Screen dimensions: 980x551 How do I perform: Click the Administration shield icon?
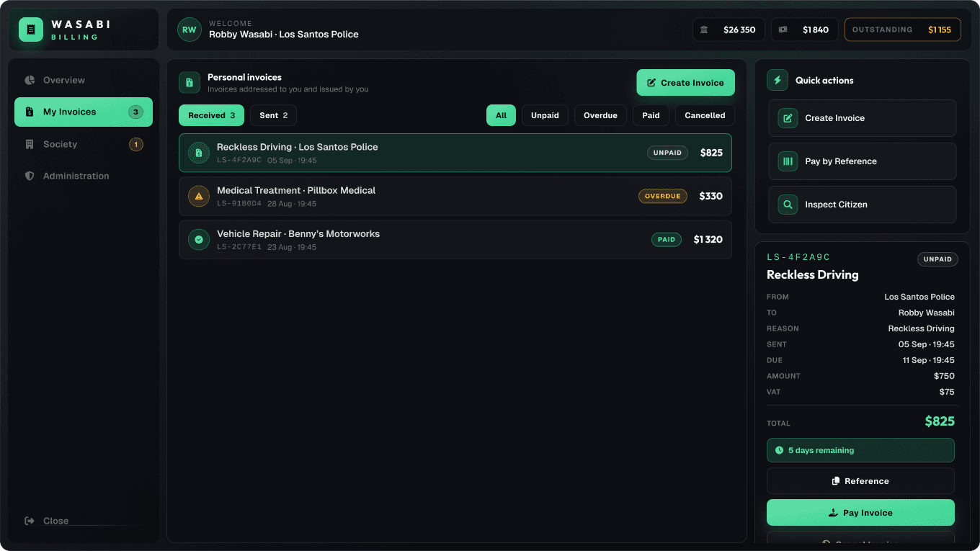pos(30,176)
